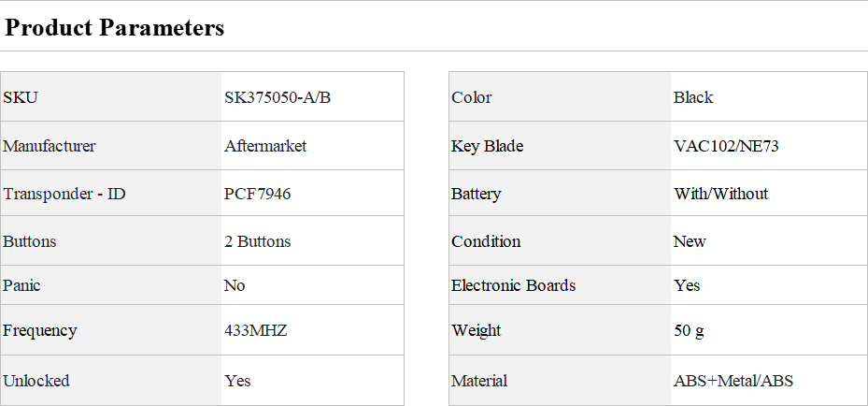
Task: Click the 2 Buttons value cell
Action: point(312,241)
